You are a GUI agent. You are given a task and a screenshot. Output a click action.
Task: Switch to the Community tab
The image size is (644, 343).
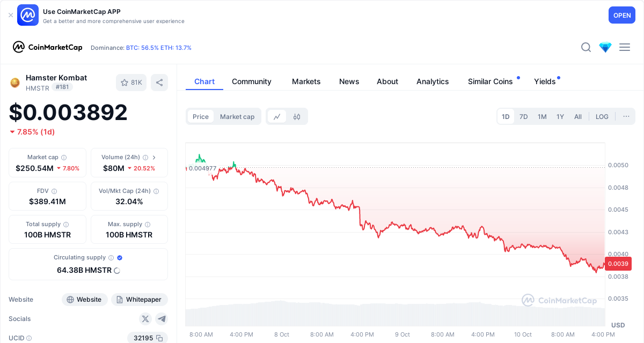252,81
